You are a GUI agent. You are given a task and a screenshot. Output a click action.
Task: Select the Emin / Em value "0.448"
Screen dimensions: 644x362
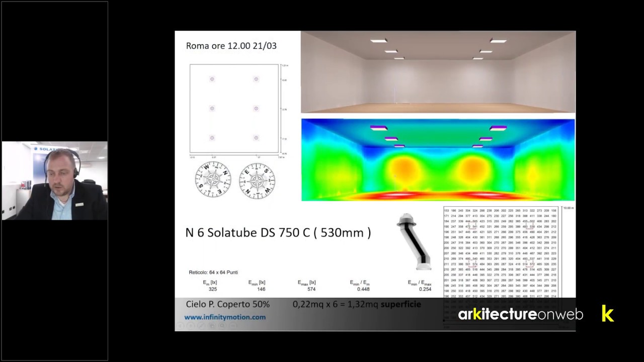click(x=363, y=289)
